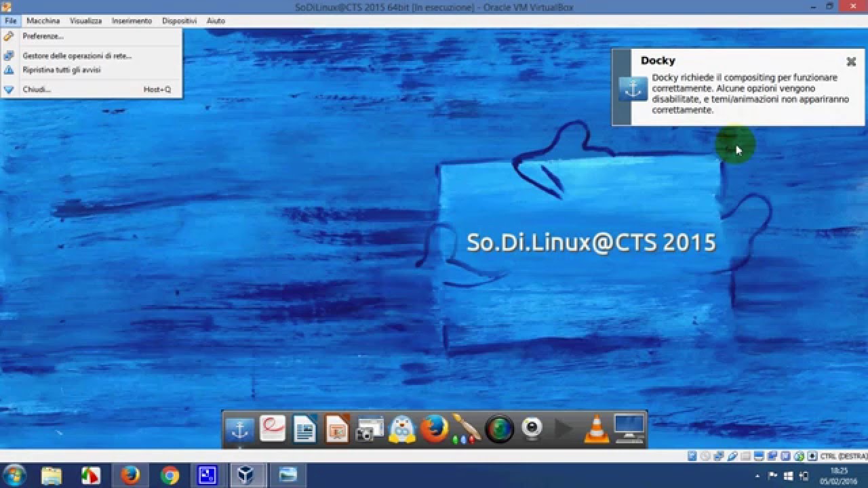Choose Preferenze... from File menu

[x=91, y=36]
